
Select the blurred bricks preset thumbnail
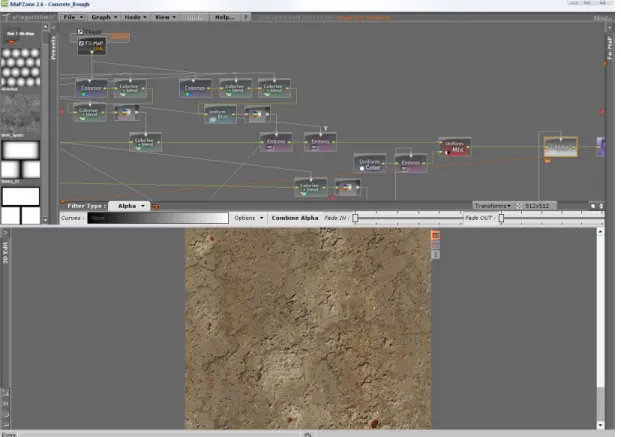click(x=21, y=160)
